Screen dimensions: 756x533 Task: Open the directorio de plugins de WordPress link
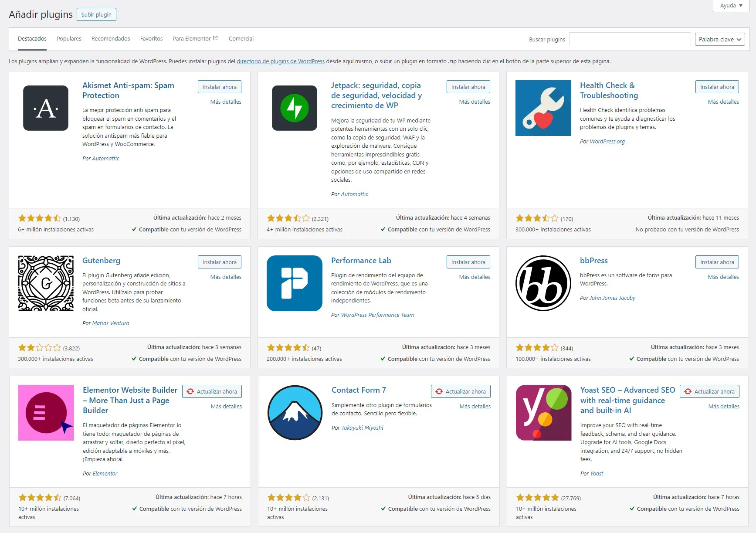[281, 61]
